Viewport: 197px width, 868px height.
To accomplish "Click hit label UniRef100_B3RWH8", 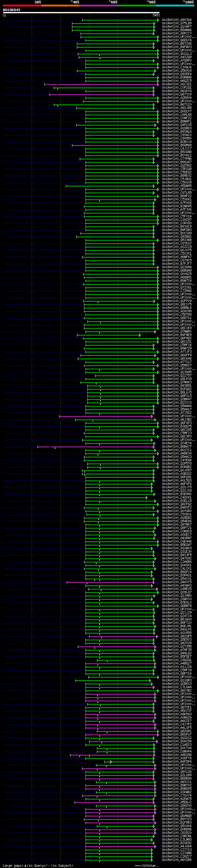I will click(177, 78).
